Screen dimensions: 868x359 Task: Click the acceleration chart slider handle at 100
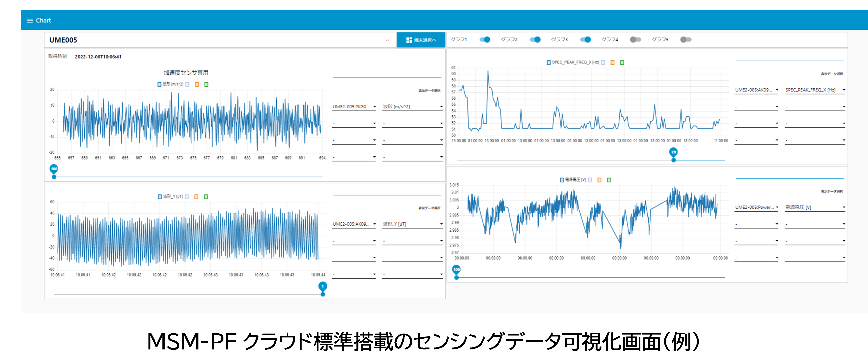[54, 177]
